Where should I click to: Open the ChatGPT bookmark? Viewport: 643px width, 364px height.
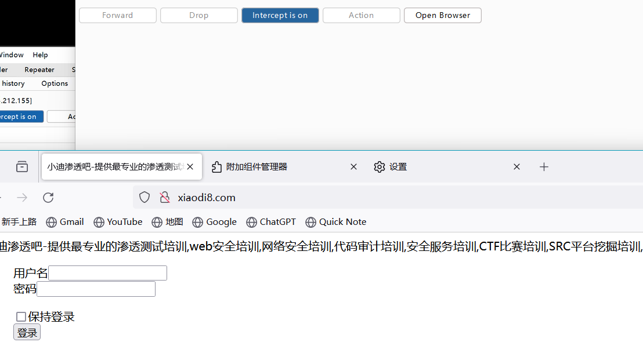tap(271, 222)
